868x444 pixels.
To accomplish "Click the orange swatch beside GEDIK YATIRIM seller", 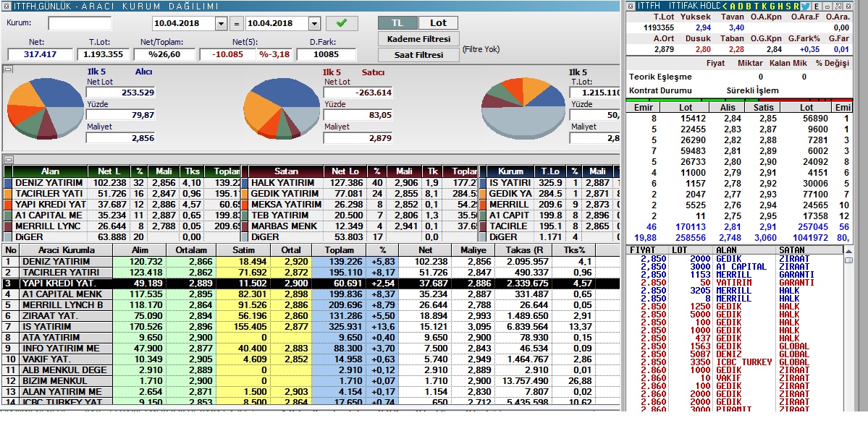I will [245, 194].
